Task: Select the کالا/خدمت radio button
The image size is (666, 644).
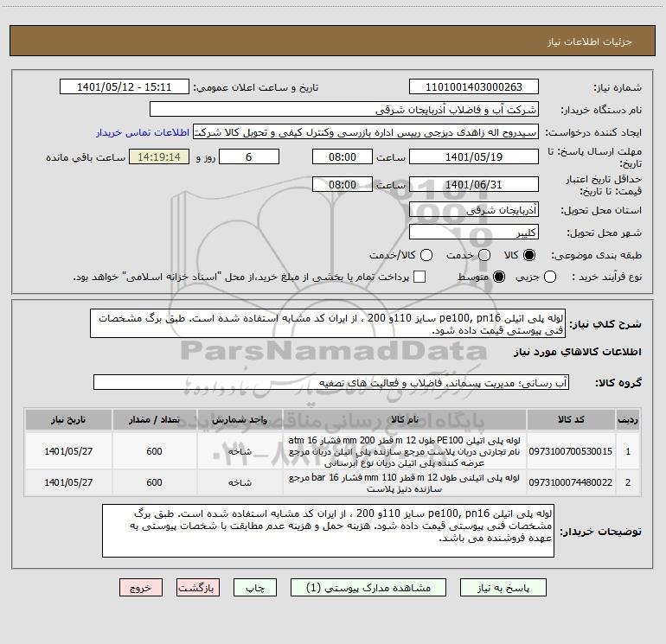Action: coord(426,255)
